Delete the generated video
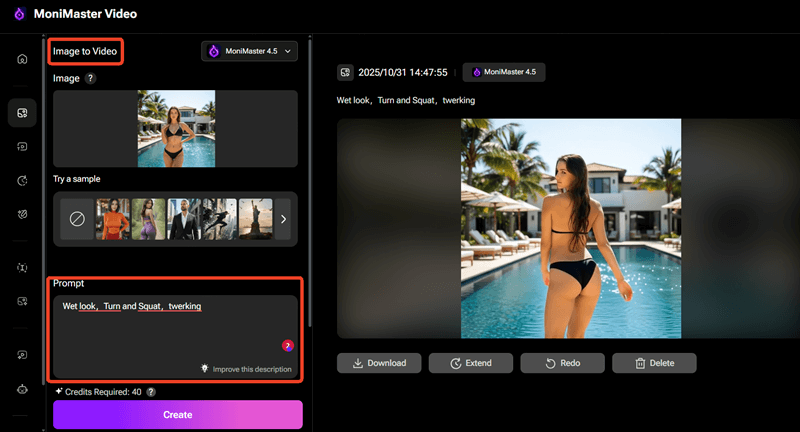The width and height of the screenshot is (800, 432). pyautogui.click(x=655, y=363)
